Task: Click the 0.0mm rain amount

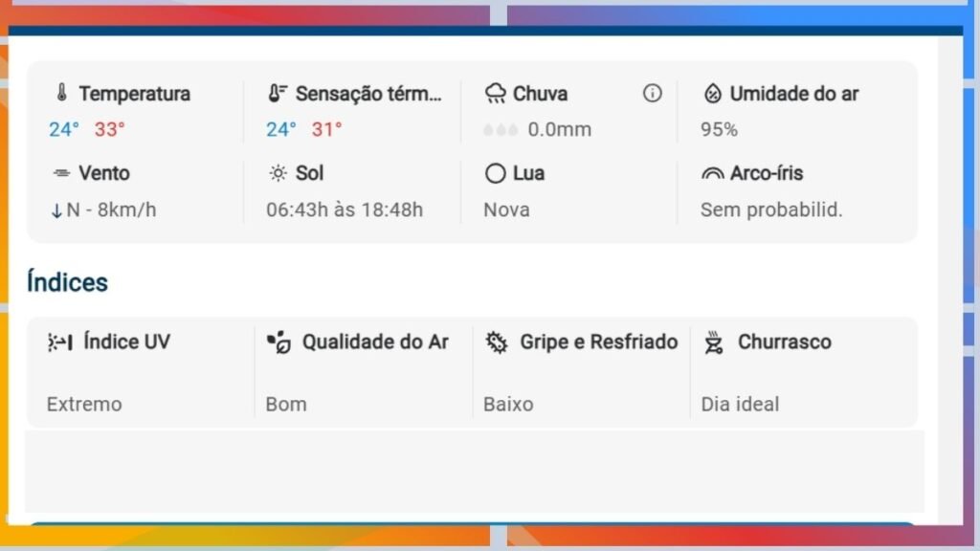Action: (559, 129)
